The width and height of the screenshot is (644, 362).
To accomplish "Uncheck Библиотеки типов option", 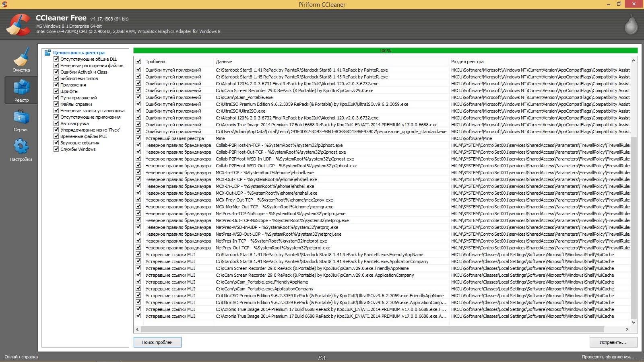I will (x=56, y=78).
